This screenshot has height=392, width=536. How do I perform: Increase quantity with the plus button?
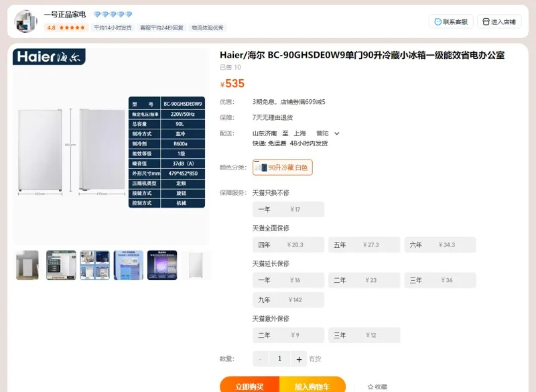click(299, 359)
